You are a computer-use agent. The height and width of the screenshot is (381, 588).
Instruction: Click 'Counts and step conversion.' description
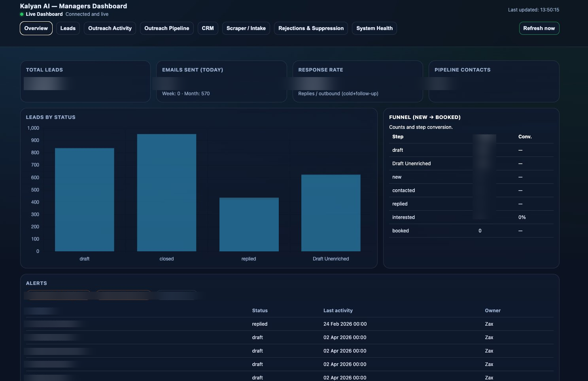coord(421,127)
